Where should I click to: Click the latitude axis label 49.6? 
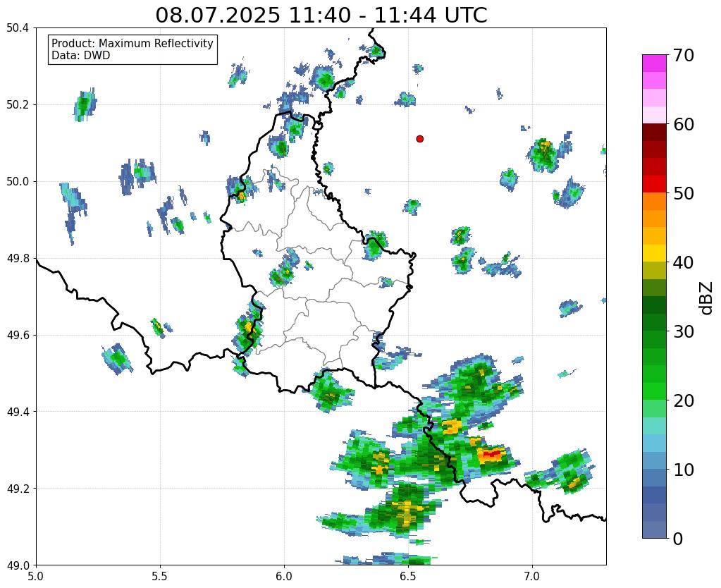click(18, 335)
